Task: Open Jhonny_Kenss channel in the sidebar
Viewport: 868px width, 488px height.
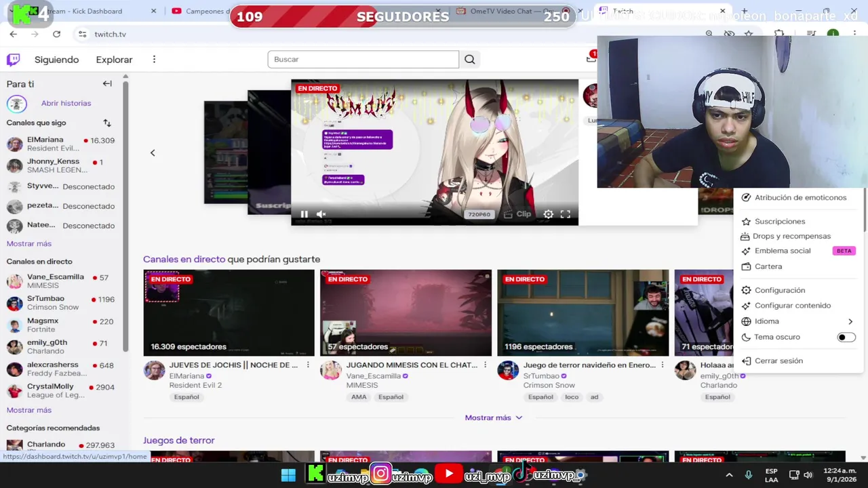Action: [61, 165]
